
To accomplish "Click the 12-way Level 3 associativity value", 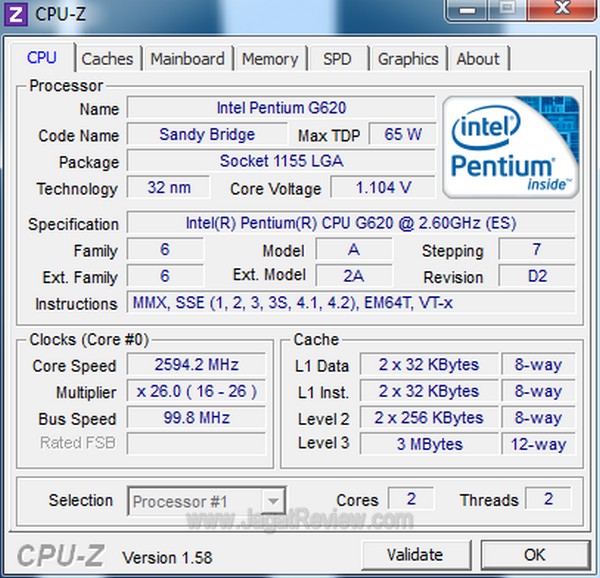I will 538,444.
